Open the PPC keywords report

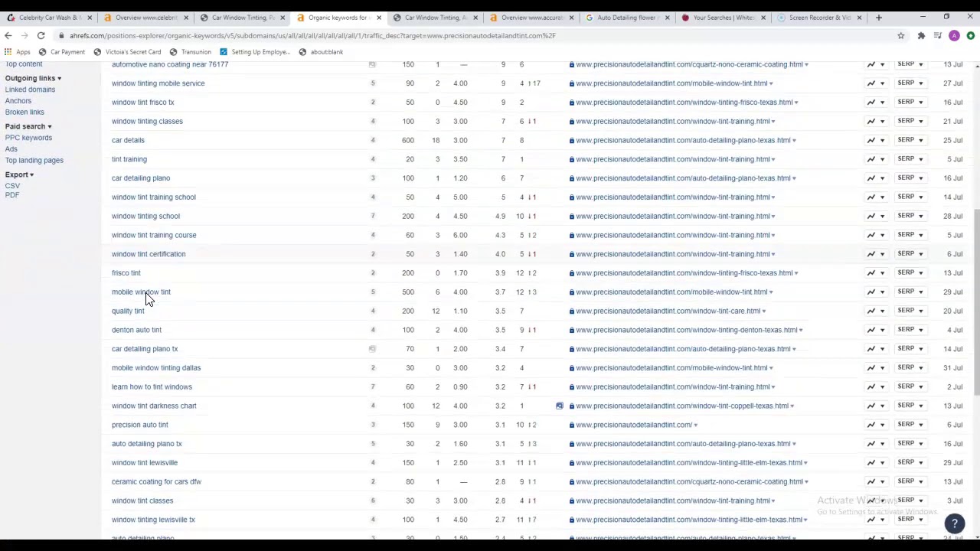pyautogui.click(x=28, y=138)
